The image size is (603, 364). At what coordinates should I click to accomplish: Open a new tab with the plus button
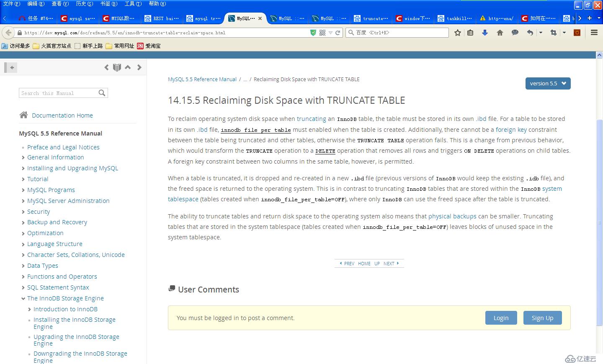pyautogui.click(x=590, y=18)
